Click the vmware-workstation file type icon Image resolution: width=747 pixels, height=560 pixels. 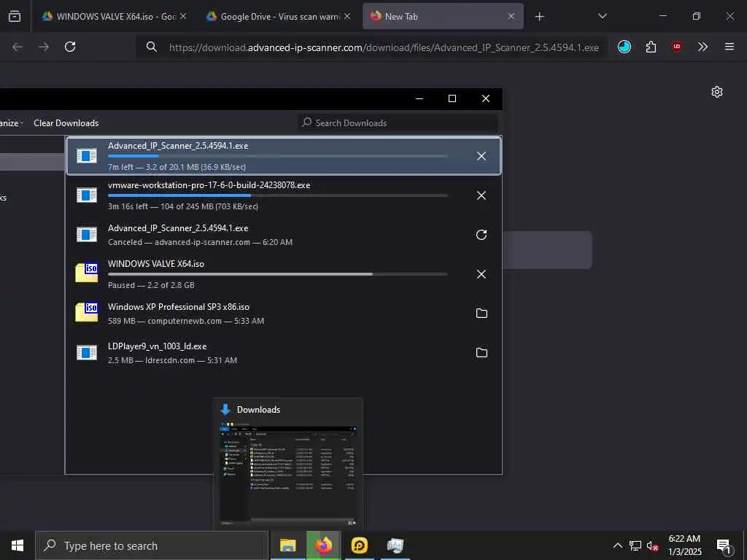point(87,195)
